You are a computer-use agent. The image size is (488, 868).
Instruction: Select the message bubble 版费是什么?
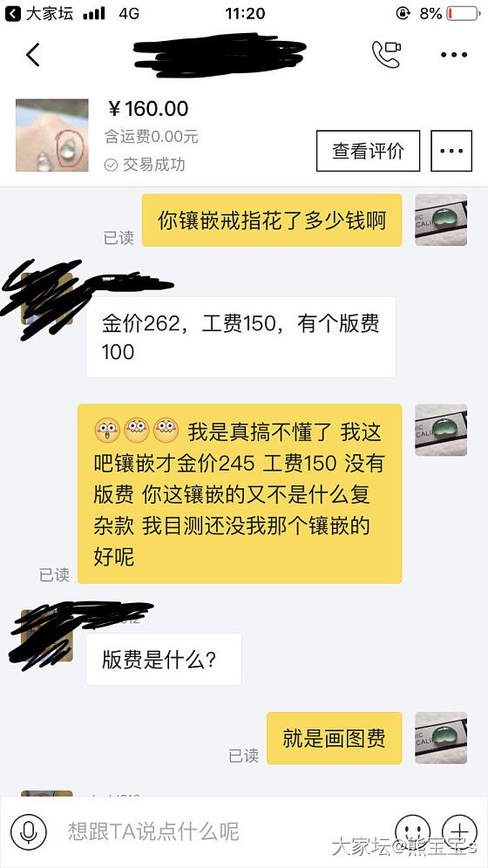tap(164, 660)
